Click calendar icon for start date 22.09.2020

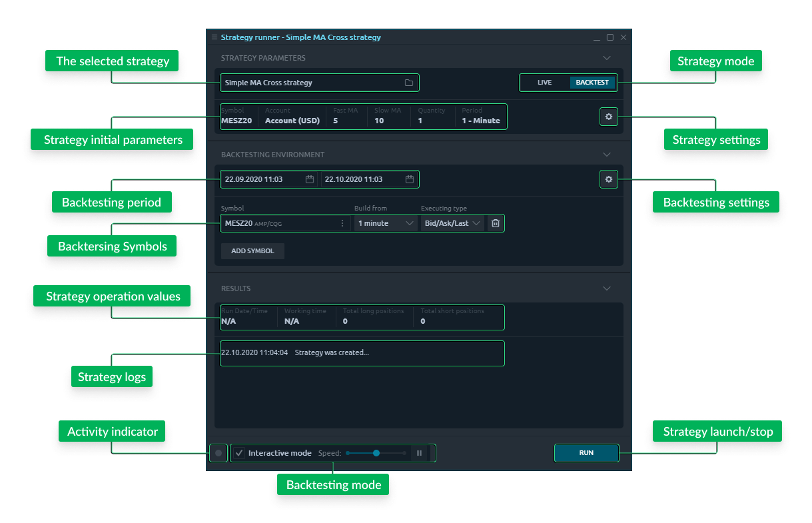coord(310,179)
